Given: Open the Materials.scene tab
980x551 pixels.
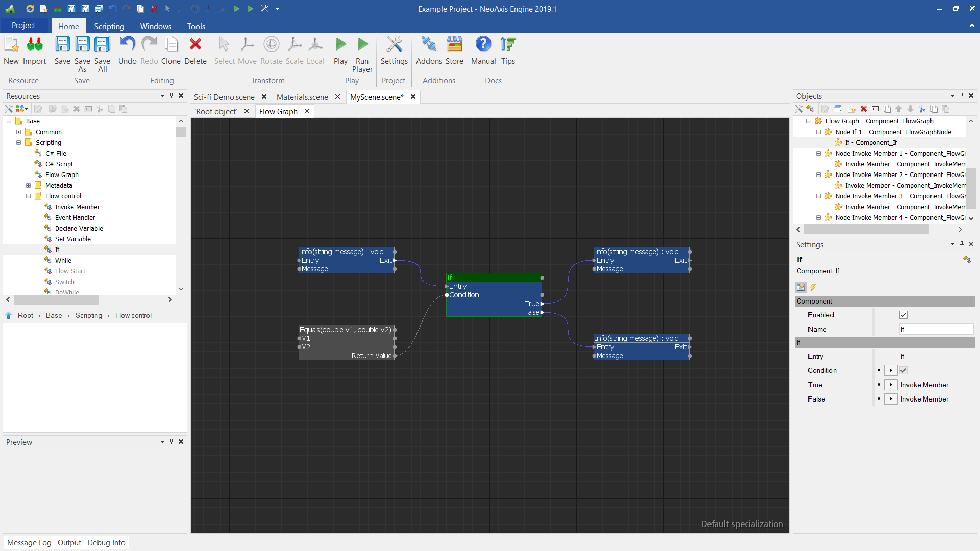Looking at the screenshot, I should 302,97.
